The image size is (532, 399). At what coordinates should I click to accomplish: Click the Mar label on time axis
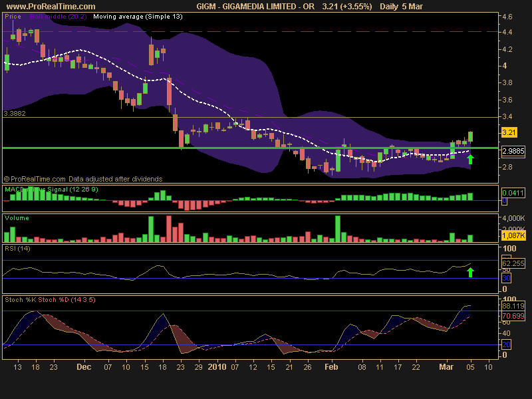(446, 367)
